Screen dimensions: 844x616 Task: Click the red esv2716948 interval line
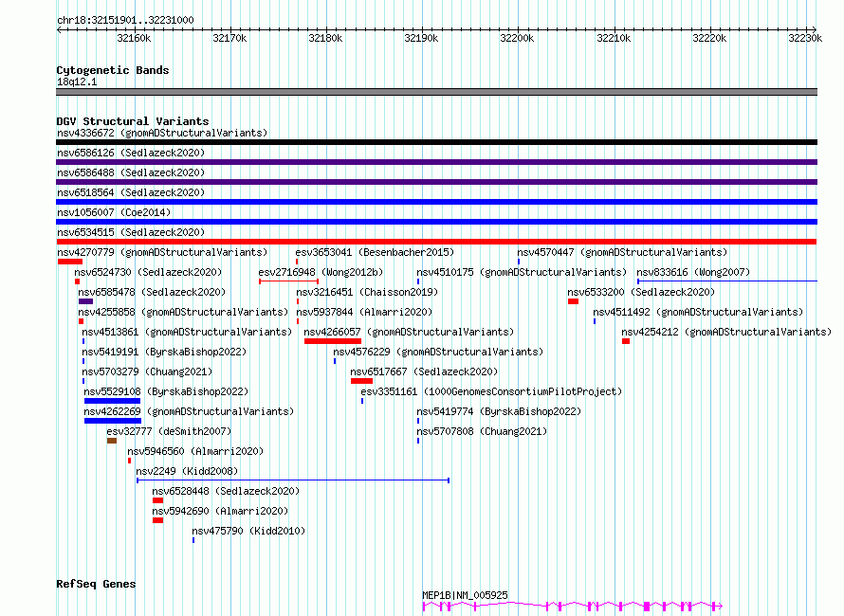(288, 281)
